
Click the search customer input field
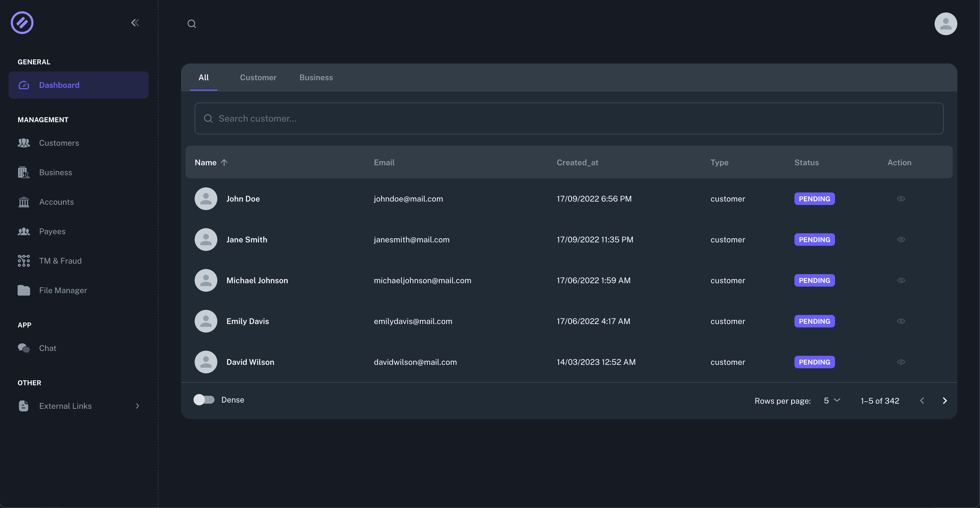pyautogui.click(x=569, y=118)
